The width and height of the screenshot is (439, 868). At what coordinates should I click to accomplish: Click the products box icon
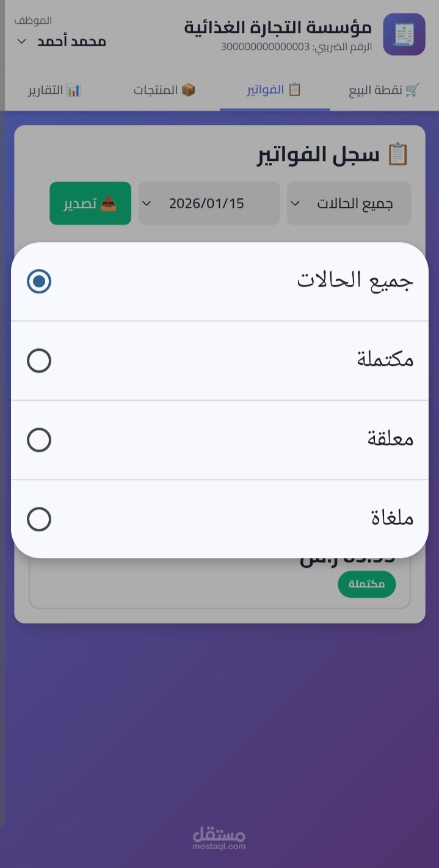188,90
